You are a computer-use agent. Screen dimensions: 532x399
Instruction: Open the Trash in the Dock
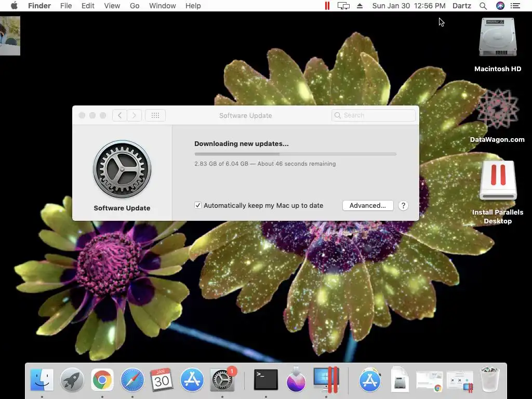click(489, 380)
